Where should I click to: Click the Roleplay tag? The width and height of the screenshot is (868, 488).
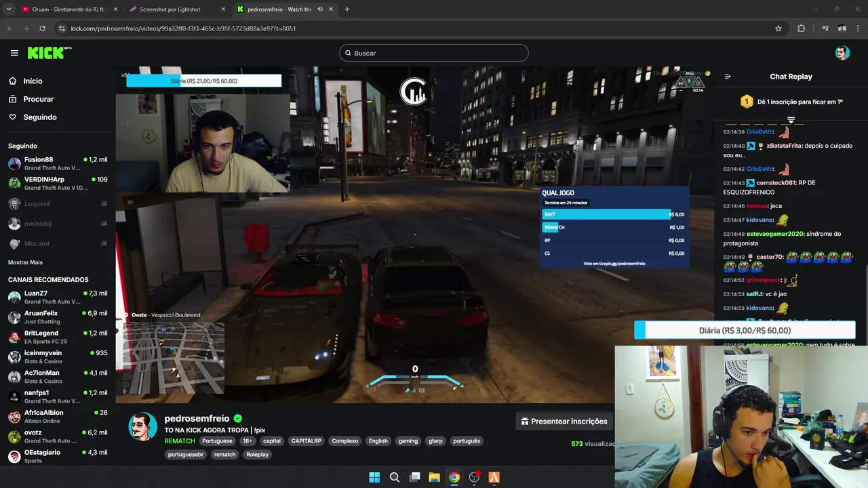[x=258, y=455]
